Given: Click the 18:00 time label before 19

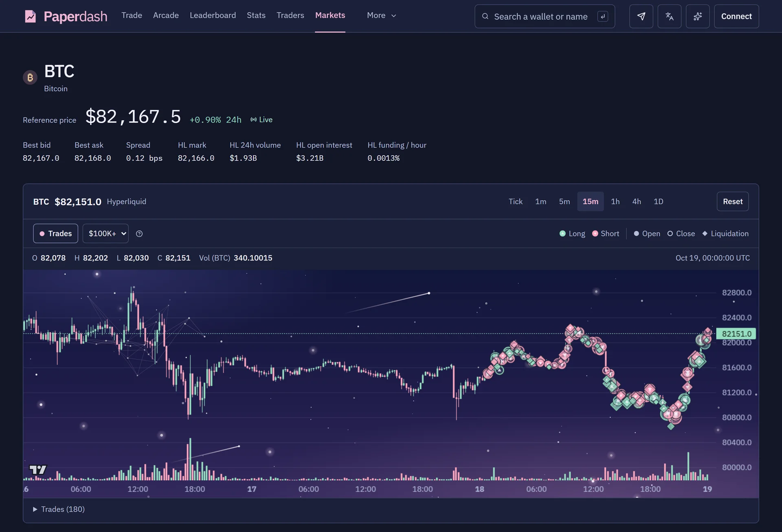Looking at the screenshot, I should click(650, 489).
